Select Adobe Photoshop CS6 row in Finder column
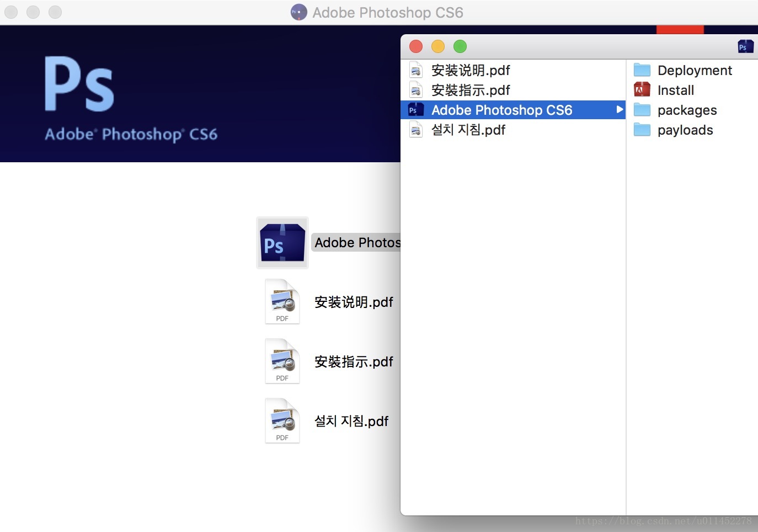Image resolution: width=758 pixels, height=532 pixels. pyautogui.click(x=513, y=110)
